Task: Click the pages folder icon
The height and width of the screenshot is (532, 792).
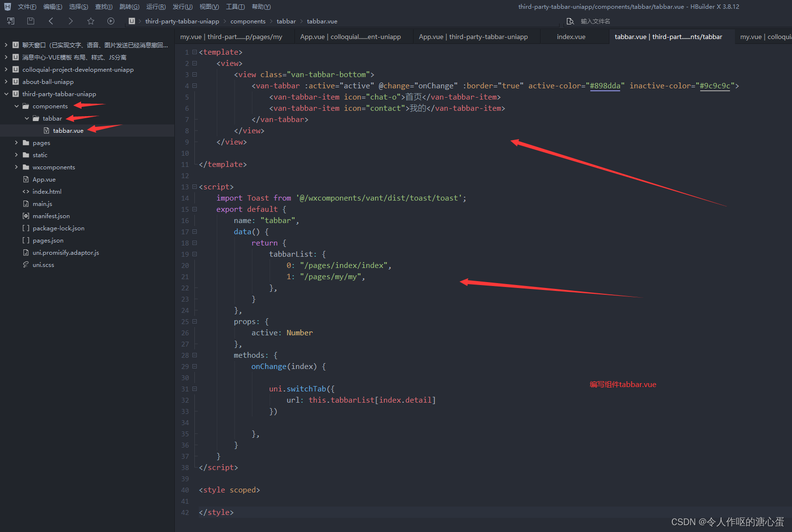Action: coord(26,143)
